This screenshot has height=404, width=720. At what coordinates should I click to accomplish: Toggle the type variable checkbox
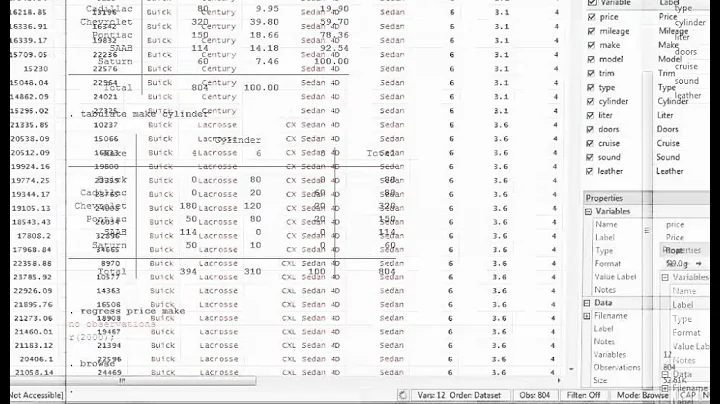[591, 87]
